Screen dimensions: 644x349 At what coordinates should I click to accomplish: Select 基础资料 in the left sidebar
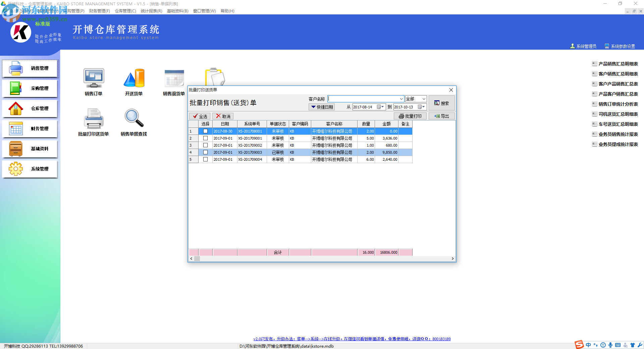pos(30,149)
